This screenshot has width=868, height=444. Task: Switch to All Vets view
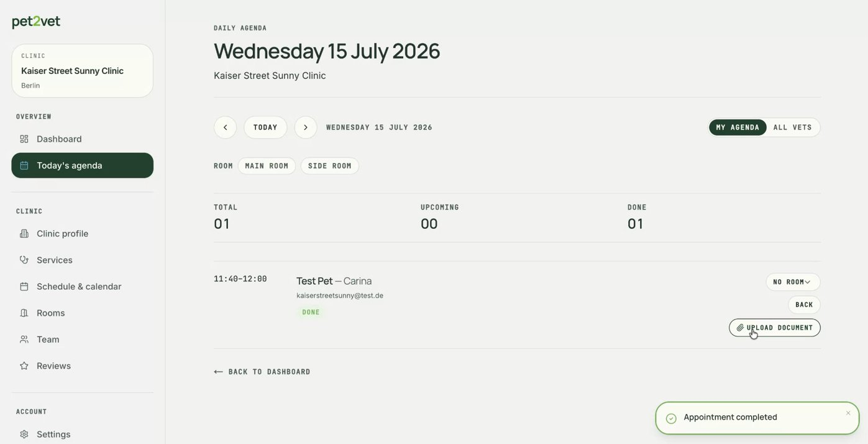[792, 127]
